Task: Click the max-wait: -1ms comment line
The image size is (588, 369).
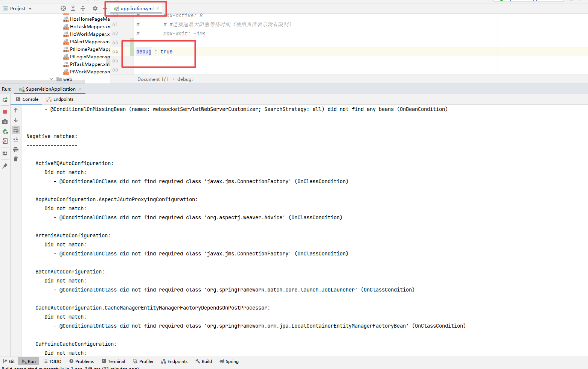Action: (x=184, y=33)
